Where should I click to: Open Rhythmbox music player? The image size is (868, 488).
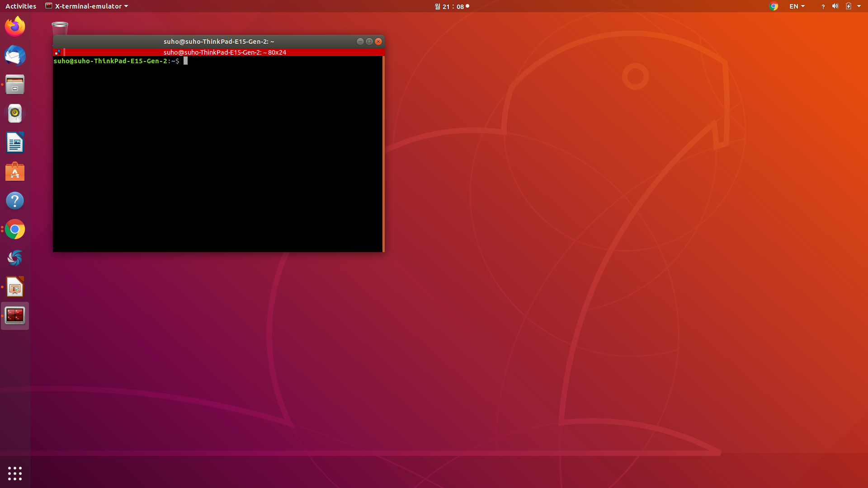(15, 113)
